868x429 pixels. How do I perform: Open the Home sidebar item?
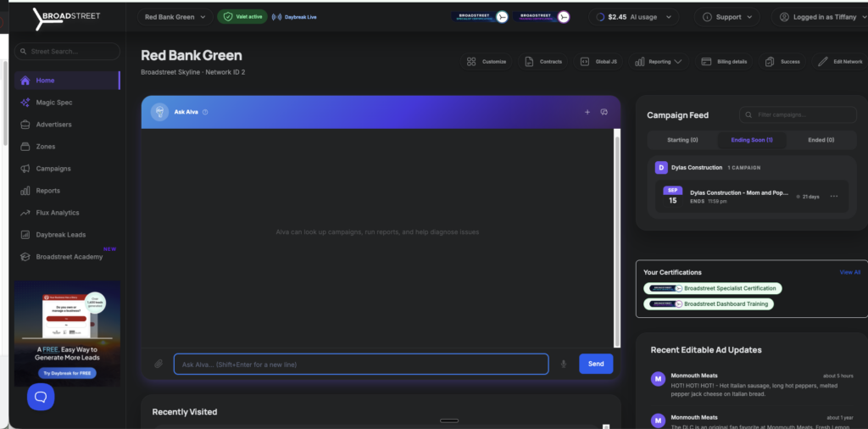67,81
